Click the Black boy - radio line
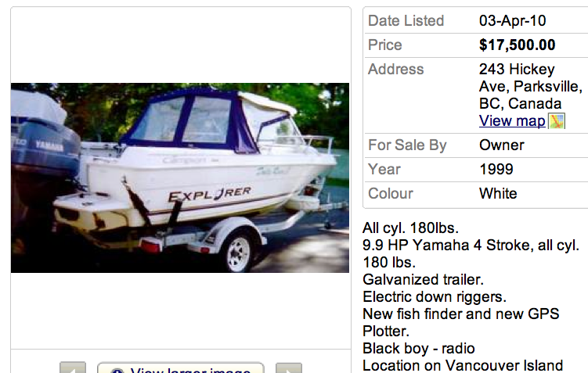Image resolution: width=588 pixels, height=373 pixels. (419, 348)
